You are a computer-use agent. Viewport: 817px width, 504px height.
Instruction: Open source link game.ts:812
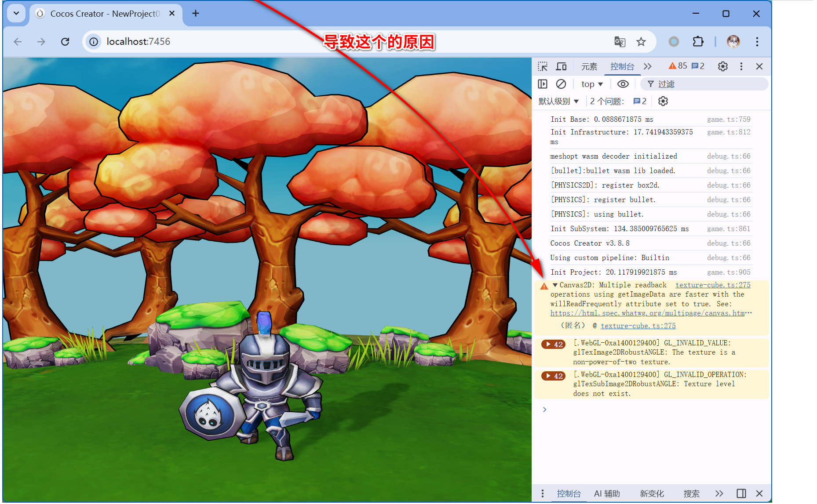[729, 132]
